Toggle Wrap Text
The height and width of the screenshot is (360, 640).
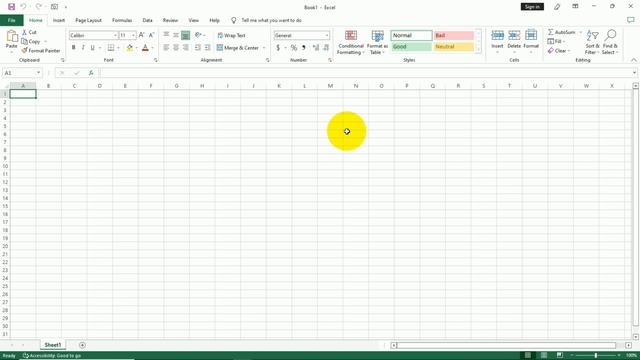click(x=231, y=36)
